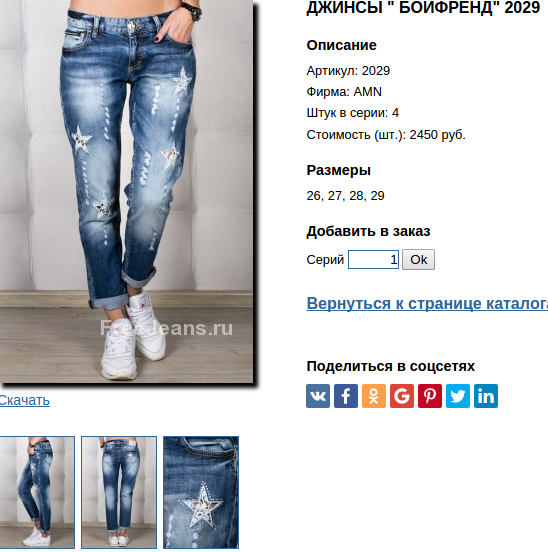Open the star patch close-up thumbnail
Screen dimensions: 548x552
point(201,492)
